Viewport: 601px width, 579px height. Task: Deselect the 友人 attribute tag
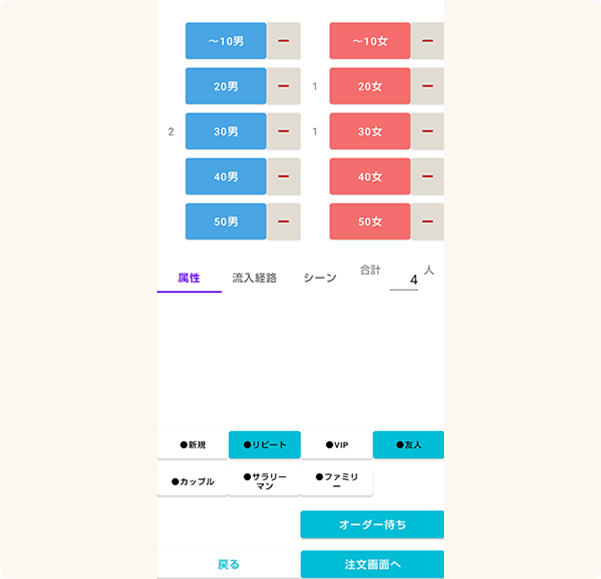[x=408, y=445]
